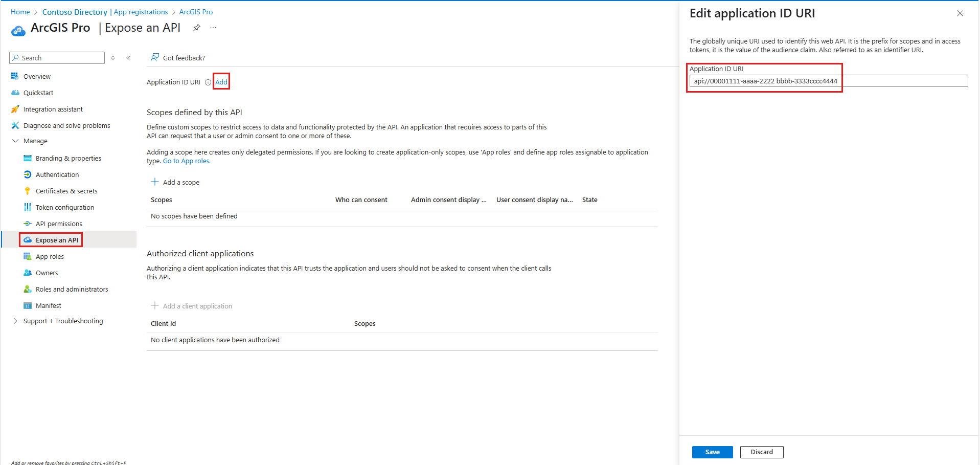Collapse the sidebar menu with double chevron
The image size is (980, 465).
(x=128, y=58)
